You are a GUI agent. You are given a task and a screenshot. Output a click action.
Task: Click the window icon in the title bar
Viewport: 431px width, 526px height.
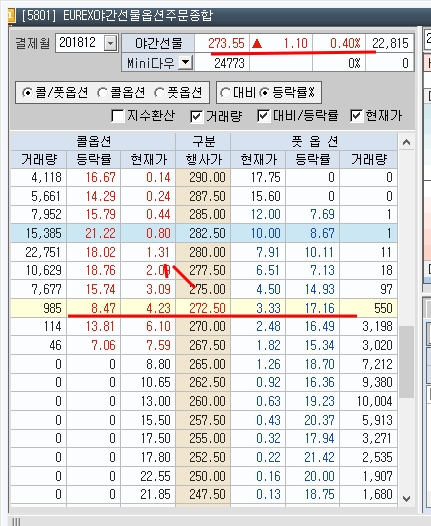coord(11,16)
